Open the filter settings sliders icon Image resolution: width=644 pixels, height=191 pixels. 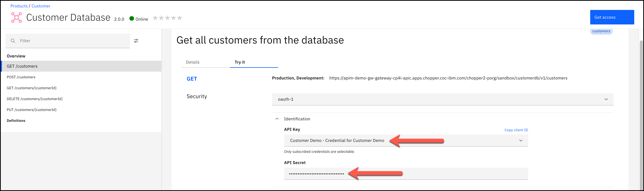(136, 41)
